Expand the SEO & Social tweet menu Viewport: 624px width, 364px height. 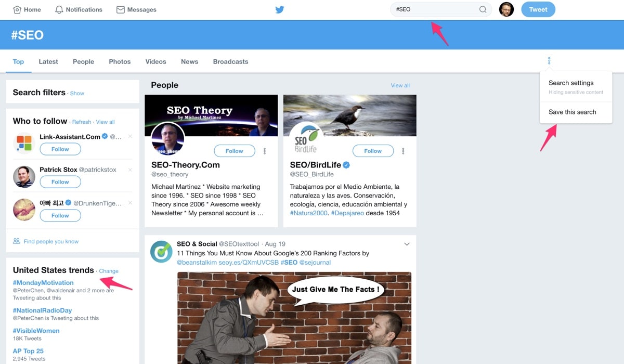[x=407, y=244]
